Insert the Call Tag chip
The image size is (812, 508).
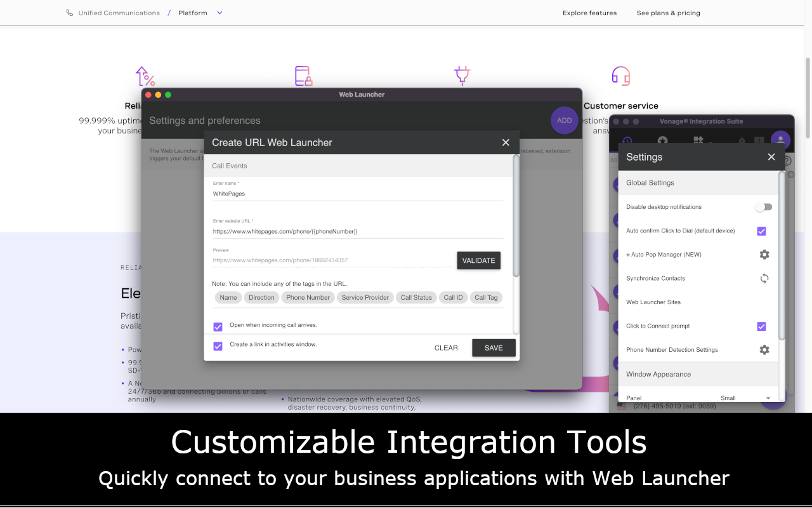[x=486, y=297]
